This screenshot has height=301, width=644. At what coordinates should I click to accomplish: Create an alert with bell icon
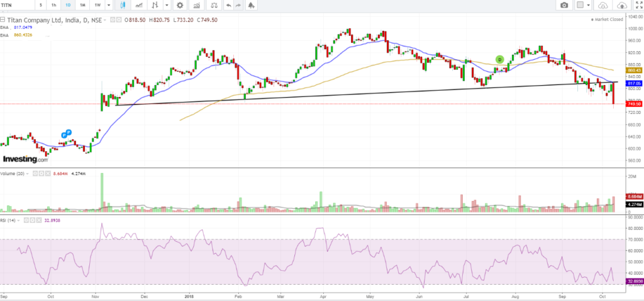tap(251, 5)
